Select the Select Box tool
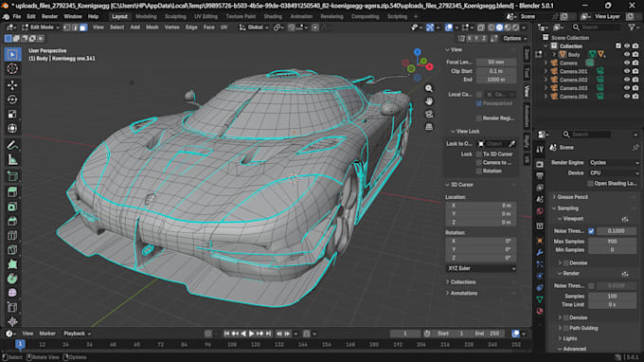 click(12, 54)
